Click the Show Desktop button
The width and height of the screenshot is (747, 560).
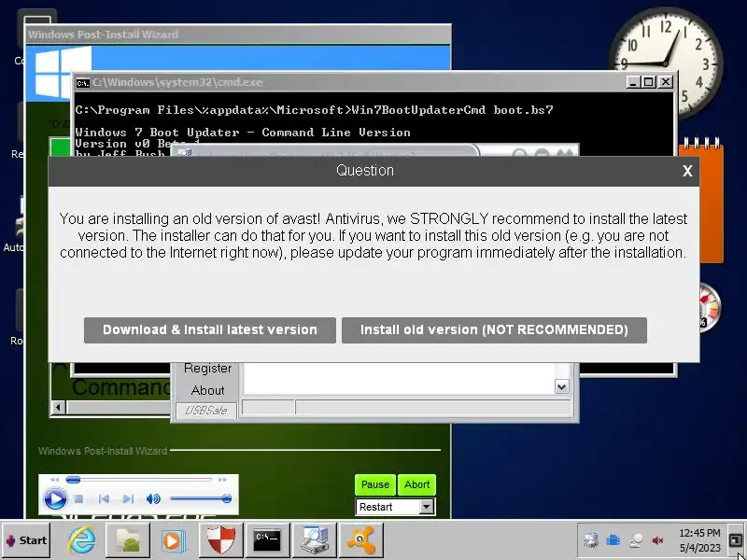point(736,540)
